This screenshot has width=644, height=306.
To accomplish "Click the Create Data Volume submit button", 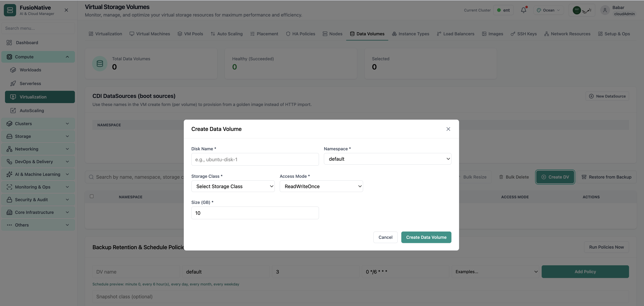I will 426,237.
